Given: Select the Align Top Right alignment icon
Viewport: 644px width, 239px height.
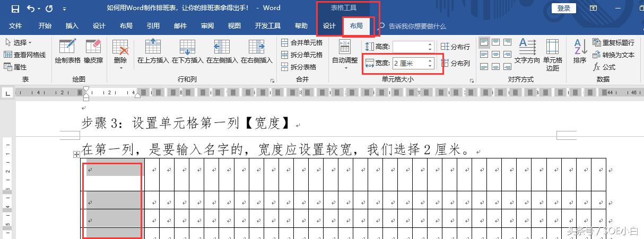Looking at the screenshot, I should point(507,42).
